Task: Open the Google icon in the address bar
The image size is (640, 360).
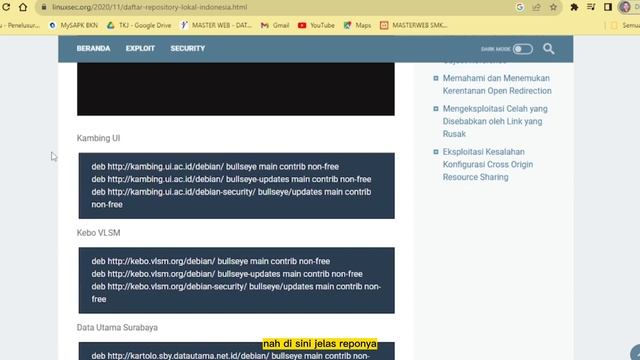Action: click(x=520, y=7)
